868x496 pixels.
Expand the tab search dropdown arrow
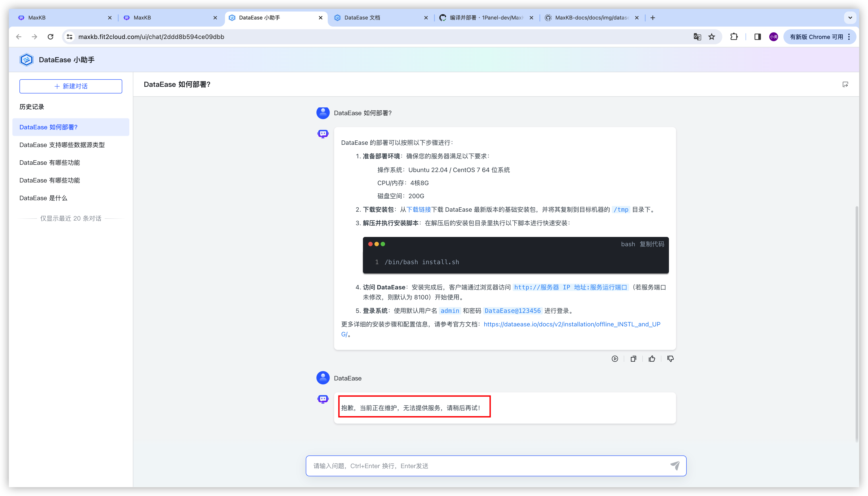tap(850, 18)
